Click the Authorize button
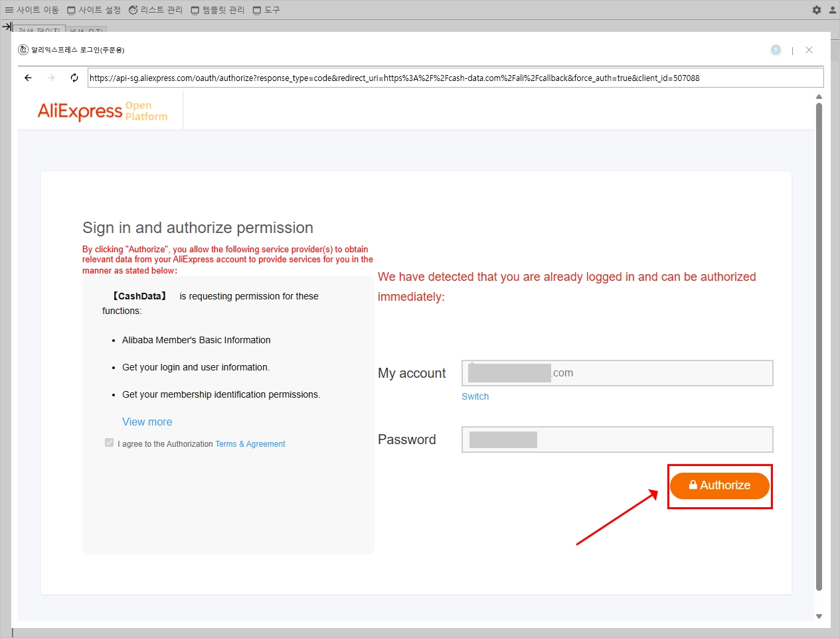The image size is (840, 638). (719, 486)
